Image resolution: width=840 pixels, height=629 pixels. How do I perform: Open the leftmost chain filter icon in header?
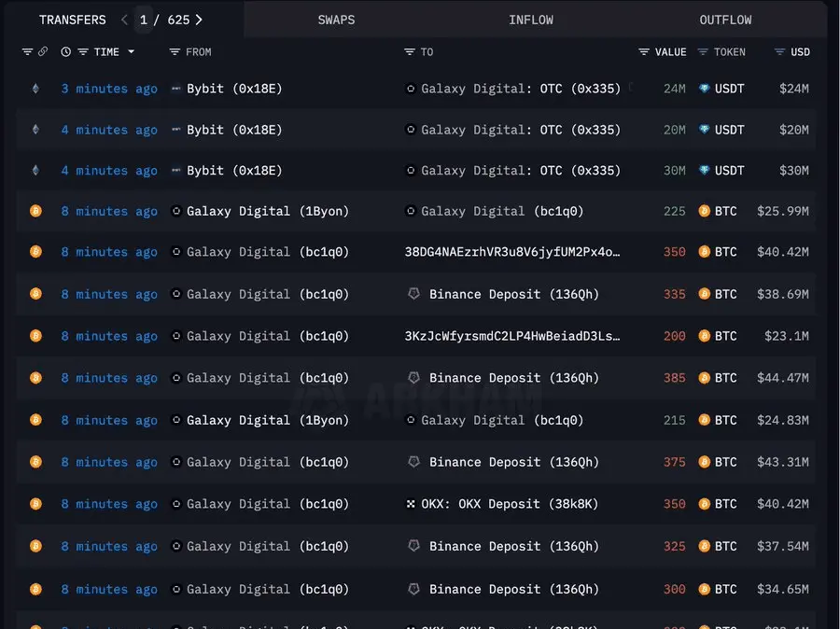click(x=27, y=52)
